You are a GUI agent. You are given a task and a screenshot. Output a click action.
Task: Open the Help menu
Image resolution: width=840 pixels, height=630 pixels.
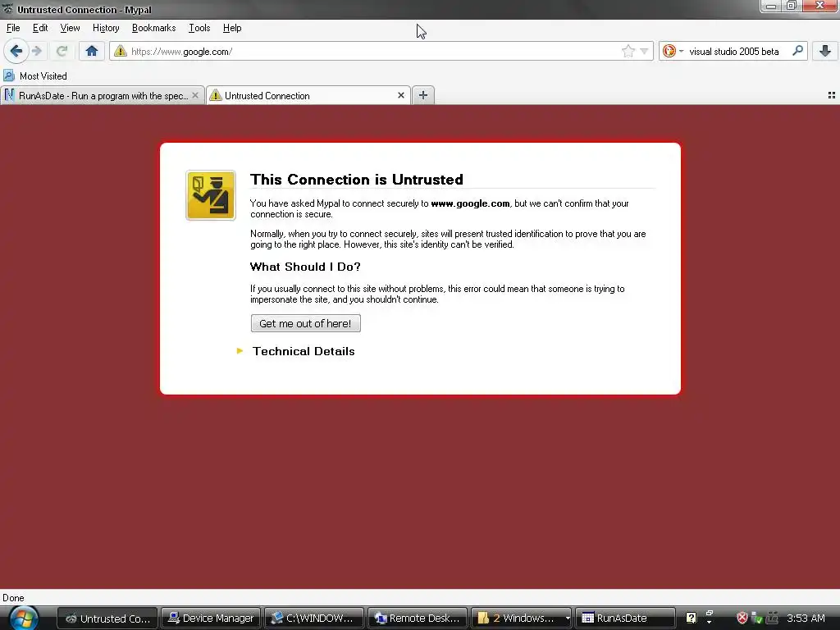point(232,28)
